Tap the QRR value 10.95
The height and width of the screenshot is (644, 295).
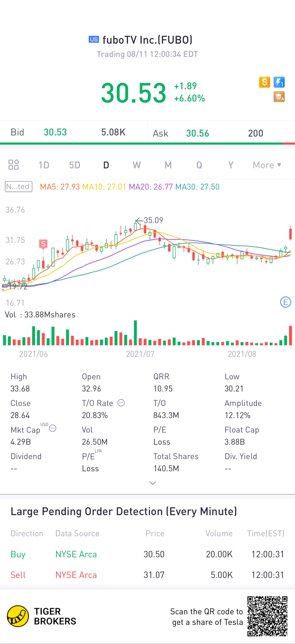(163, 389)
